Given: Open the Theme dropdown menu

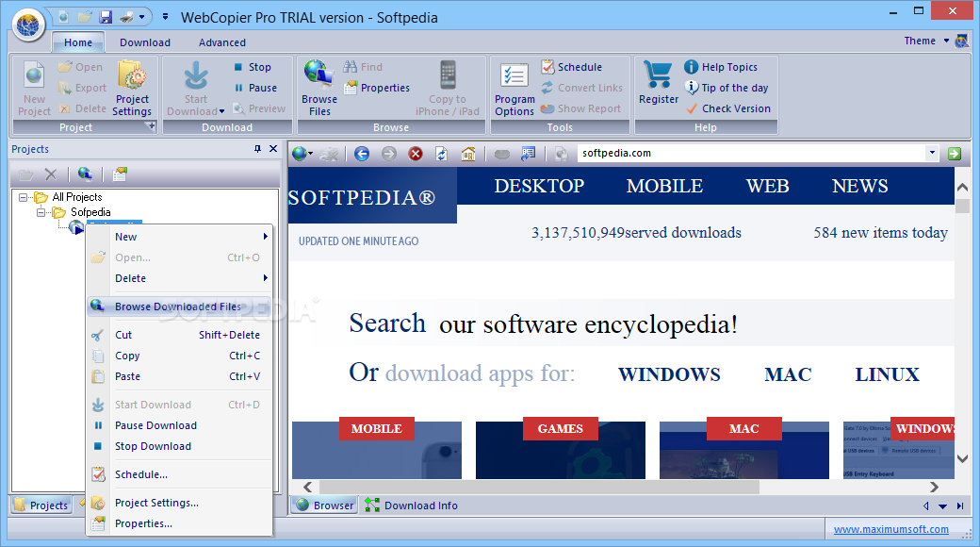Looking at the screenshot, I should 926,41.
